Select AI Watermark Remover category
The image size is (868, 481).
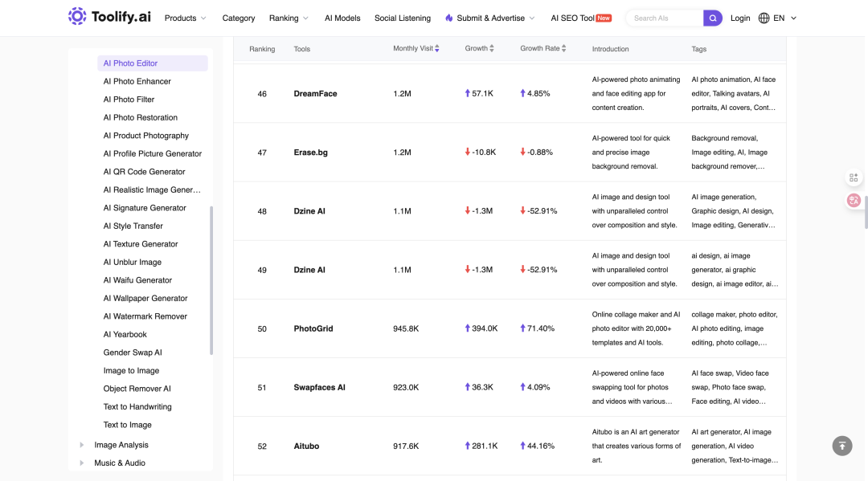pos(145,316)
